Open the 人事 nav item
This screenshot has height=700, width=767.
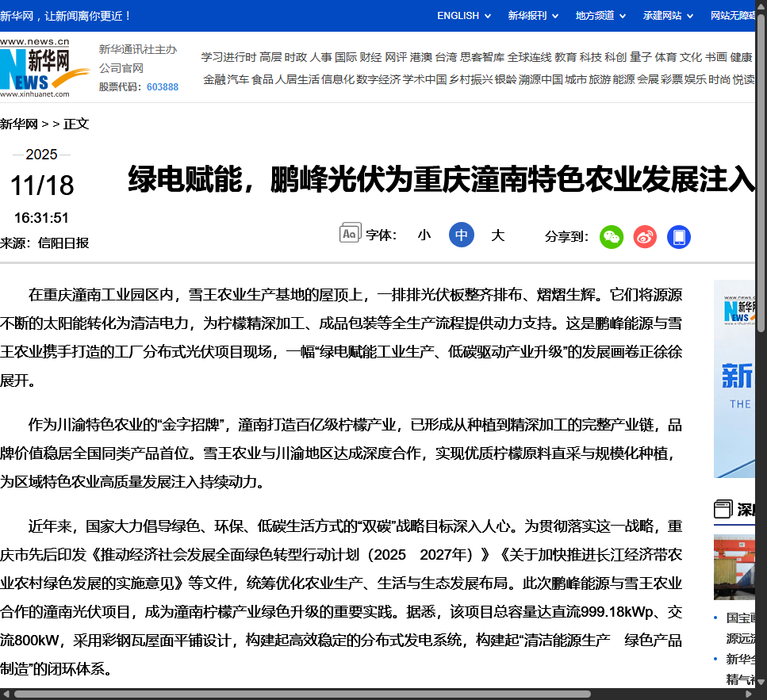click(x=321, y=57)
